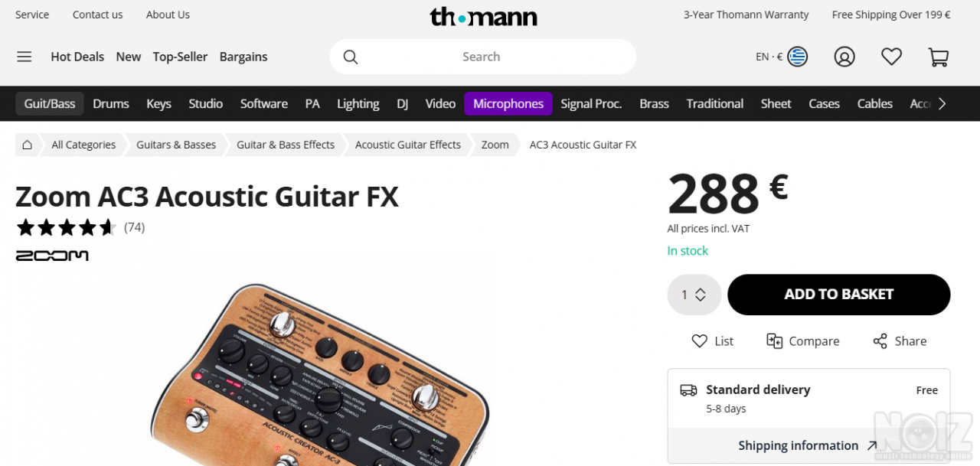Image resolution: width=980 pixels, height=466 pixels.
Task: Change quantity with the stepper arrows
Action: point(700,295)
